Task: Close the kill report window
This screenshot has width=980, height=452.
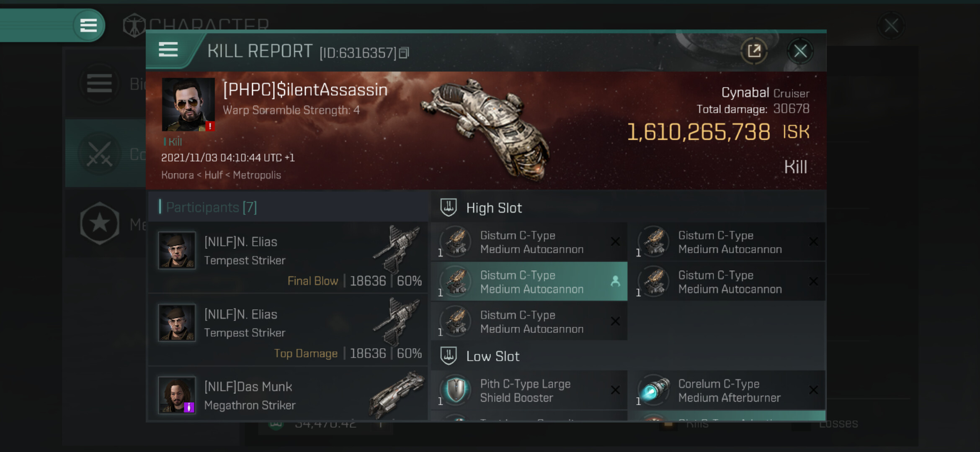Action: tap(800, 51)
